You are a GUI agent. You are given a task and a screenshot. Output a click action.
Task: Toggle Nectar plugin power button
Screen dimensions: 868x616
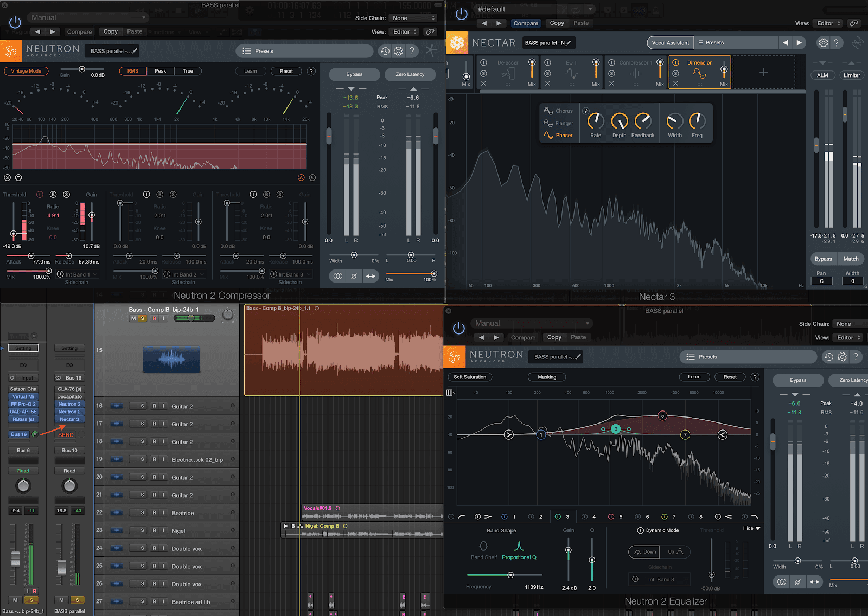(x=461, y=14)
